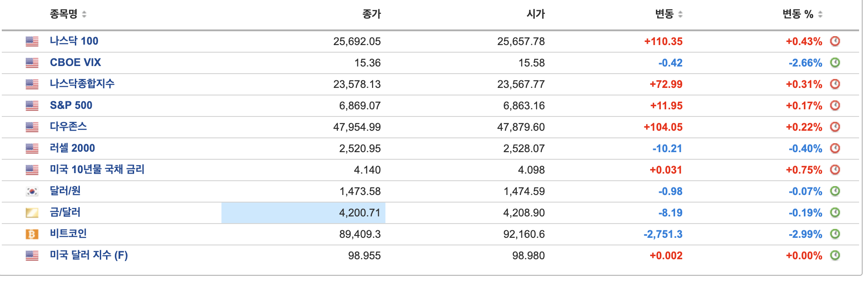Sort the table by 변동 column

(x=668, y=14)
